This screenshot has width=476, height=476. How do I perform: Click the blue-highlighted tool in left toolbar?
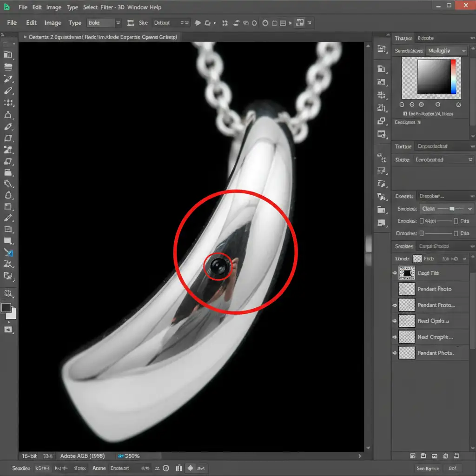tap(8, 253)
